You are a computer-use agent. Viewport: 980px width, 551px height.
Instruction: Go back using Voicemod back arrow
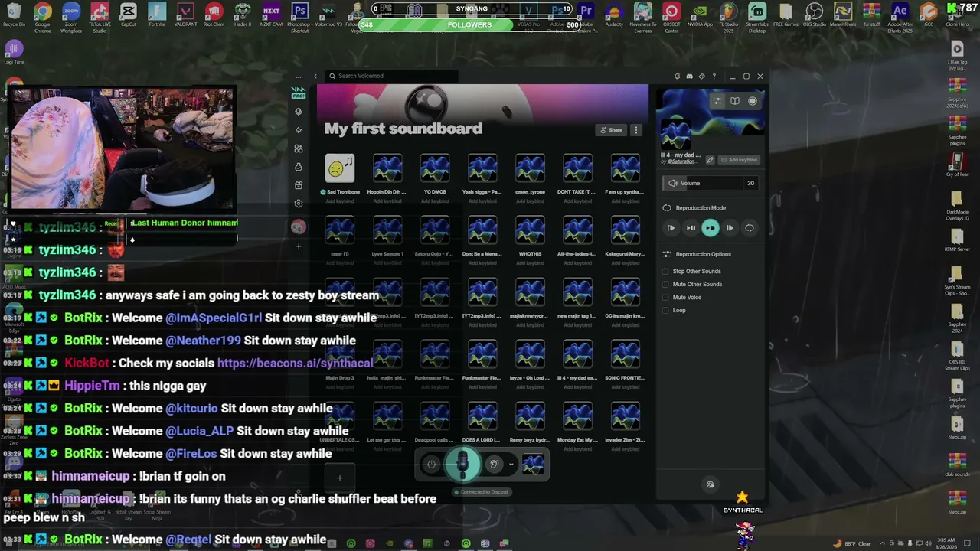point(315,77)
